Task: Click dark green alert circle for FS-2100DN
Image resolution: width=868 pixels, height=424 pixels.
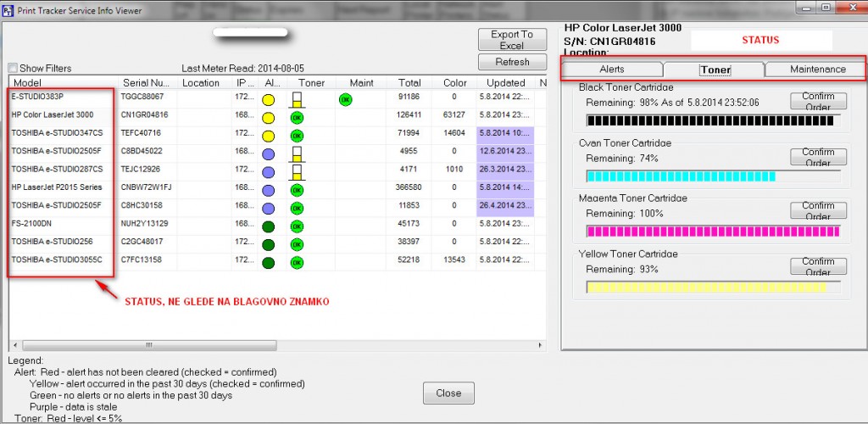Action: click(269, 226)
